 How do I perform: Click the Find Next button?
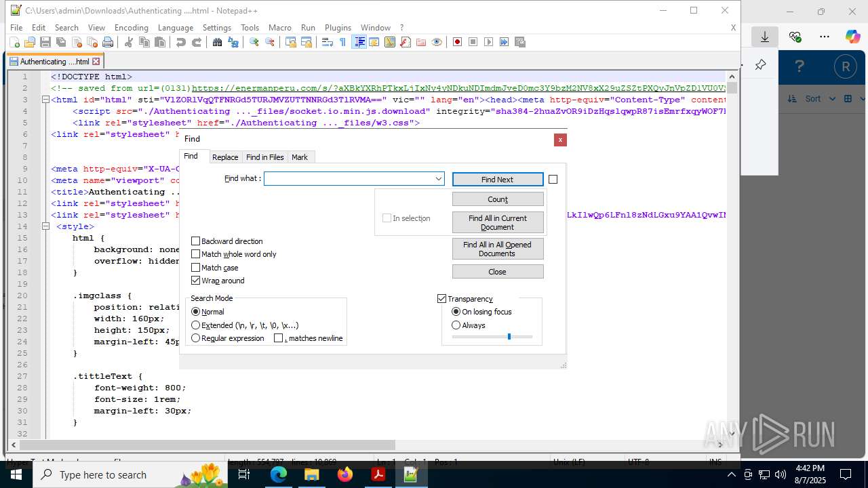tap(498, 180)
